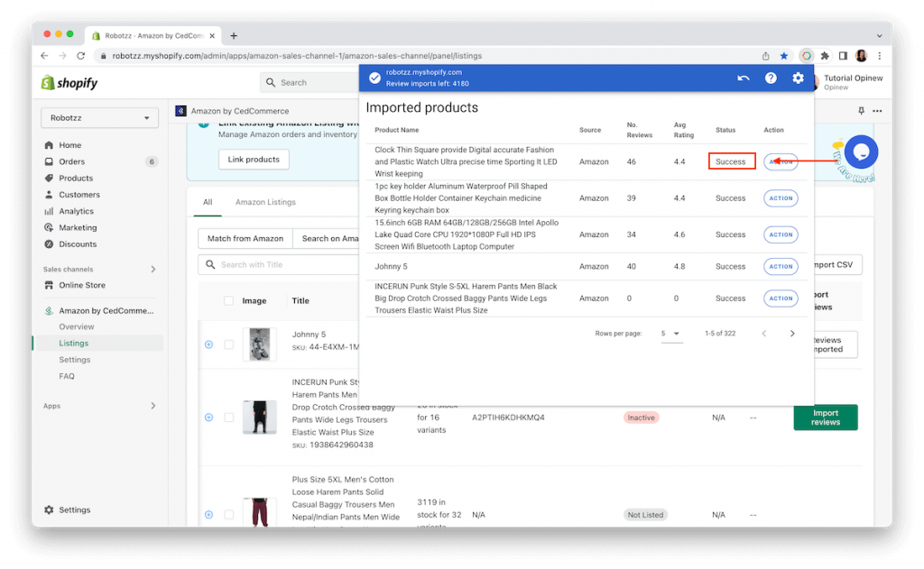924x569 pixels.
Task: Open a new browser tab
Action: click(234, 36)
